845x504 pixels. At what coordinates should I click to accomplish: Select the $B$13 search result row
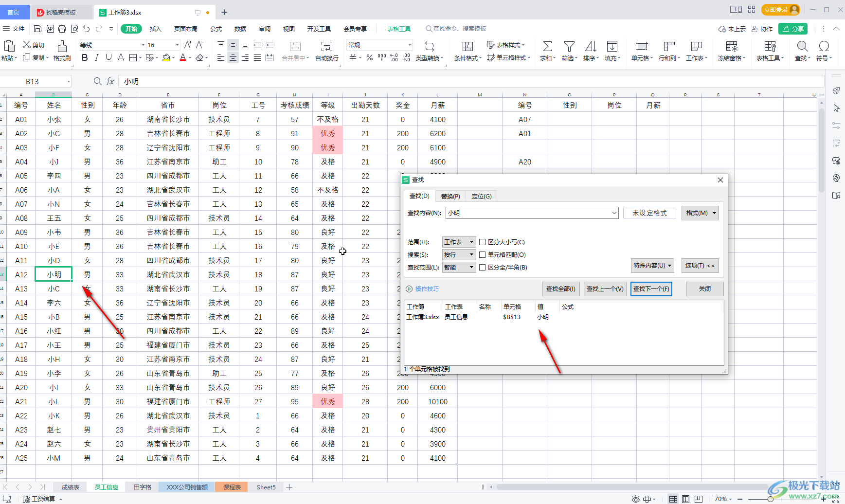[x=564, y=317]
